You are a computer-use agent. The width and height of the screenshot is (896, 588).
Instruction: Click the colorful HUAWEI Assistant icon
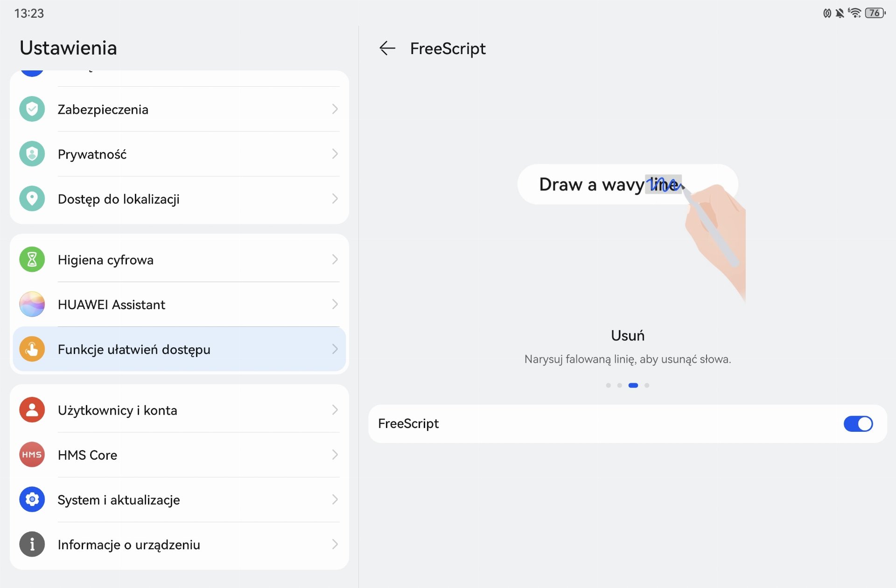pyautogui.click(x=32, y=304)
